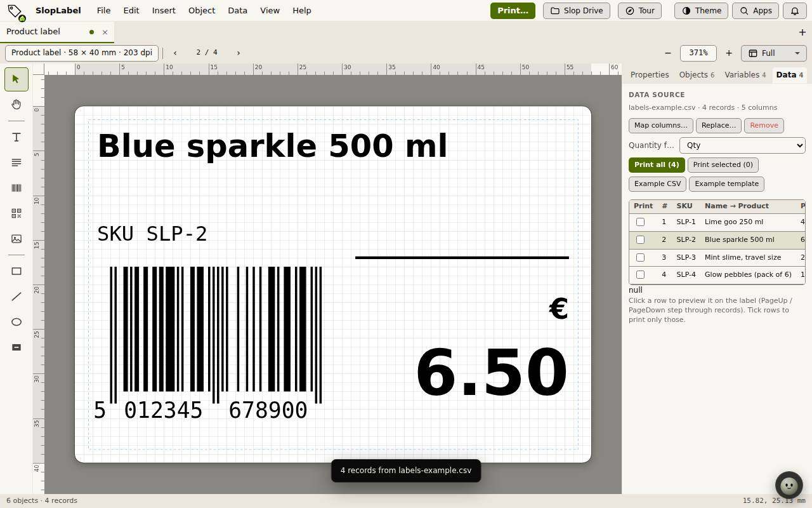Open the Insert menu
The width and height of the screenshot is (812, 508).
(x=164, y=11)
